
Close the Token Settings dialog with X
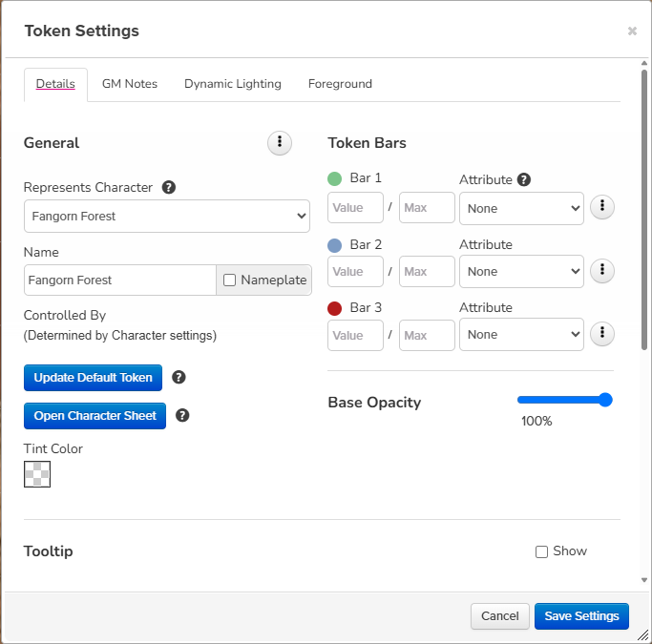click(x=632, y=31)
